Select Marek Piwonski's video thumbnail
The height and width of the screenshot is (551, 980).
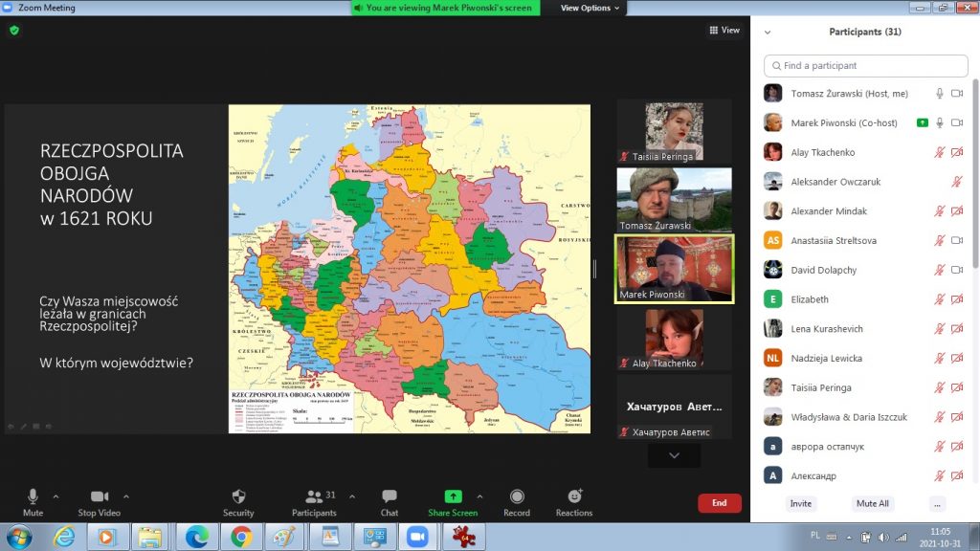point(674,269)
